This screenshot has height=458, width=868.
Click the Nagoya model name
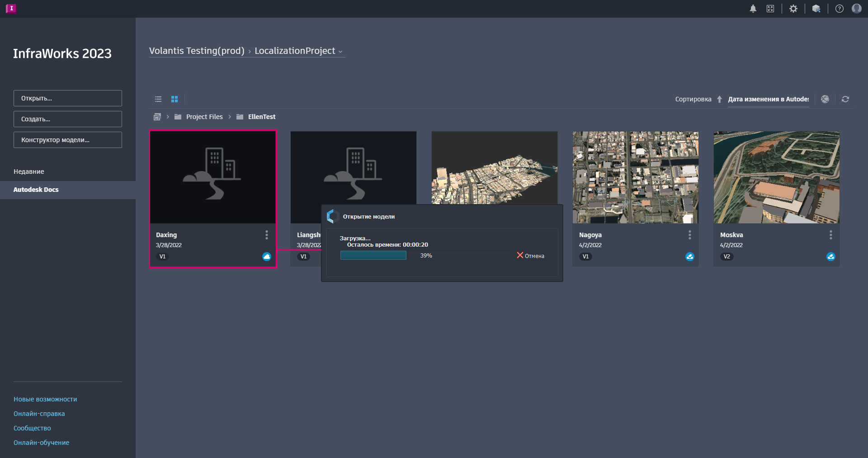coord(590,235)
